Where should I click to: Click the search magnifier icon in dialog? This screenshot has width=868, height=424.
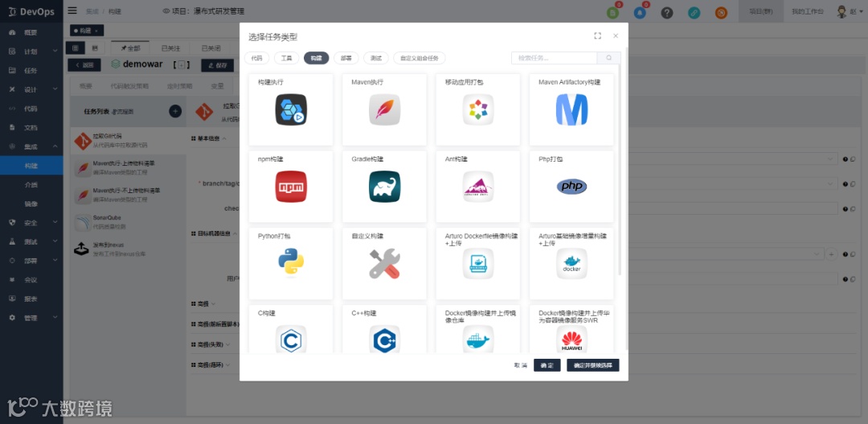[609, 58]
